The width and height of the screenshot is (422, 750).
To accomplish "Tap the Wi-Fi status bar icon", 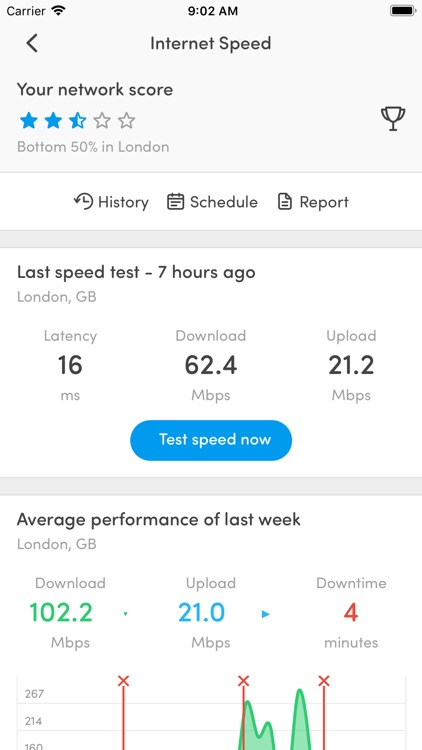I will pos(58,11).
